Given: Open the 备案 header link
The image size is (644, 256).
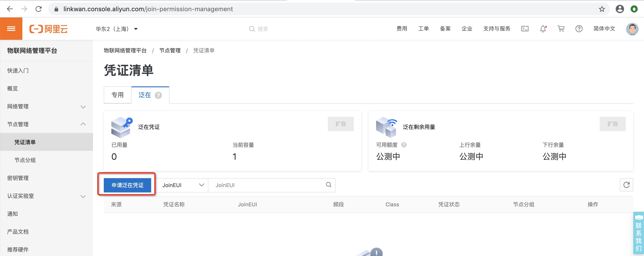Looking at the screenshot, I should (445, 29).
